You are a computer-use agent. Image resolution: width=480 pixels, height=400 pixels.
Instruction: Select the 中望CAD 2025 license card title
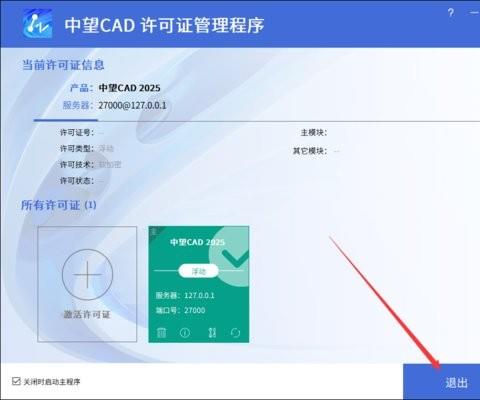(197, 242)
